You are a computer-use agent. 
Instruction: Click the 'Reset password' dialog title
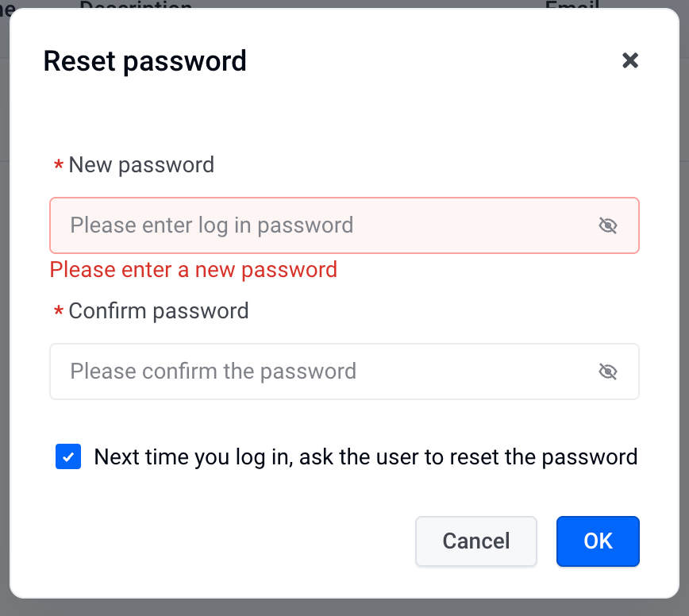[144, 60]
